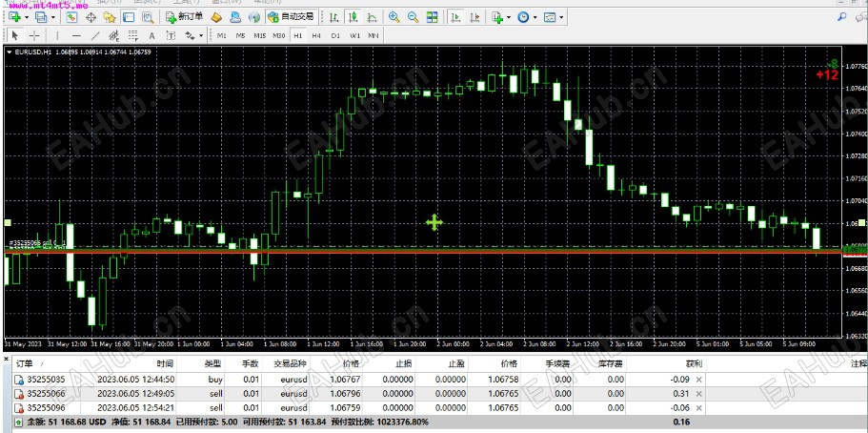
Task: Switch to line chart type
Action: (372, 17)
